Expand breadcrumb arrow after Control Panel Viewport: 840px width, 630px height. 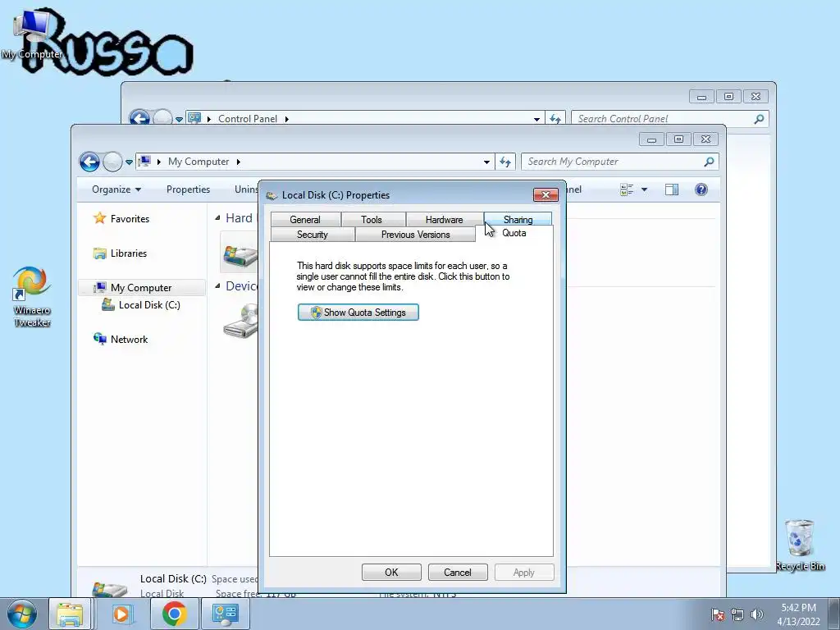tap(286, 119)
